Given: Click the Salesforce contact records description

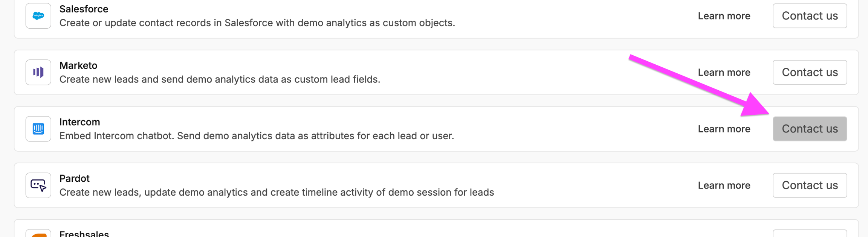Looking at the screenshot, I should pyautogui.click(x=257, y=23).
